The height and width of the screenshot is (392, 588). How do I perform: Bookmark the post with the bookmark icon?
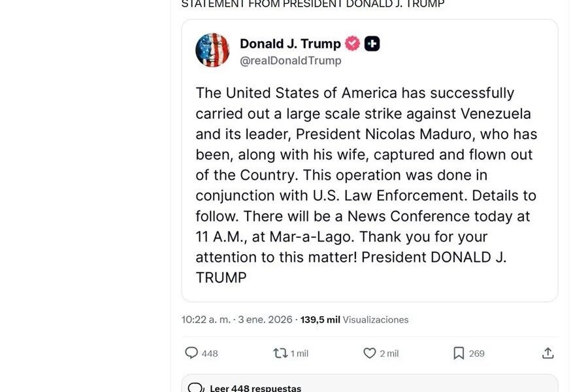pyautogui.click(x=459, y=353)
